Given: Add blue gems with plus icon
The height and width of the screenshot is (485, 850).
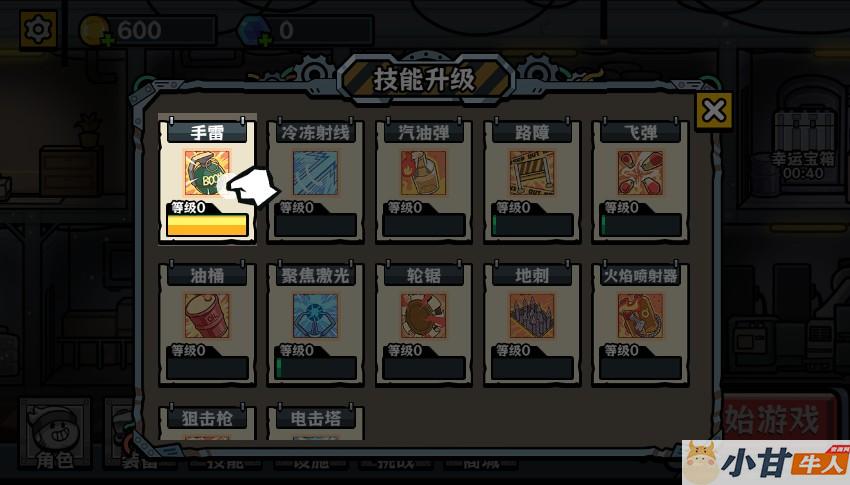Looking at the screenshot, I should tap(265, 40).
